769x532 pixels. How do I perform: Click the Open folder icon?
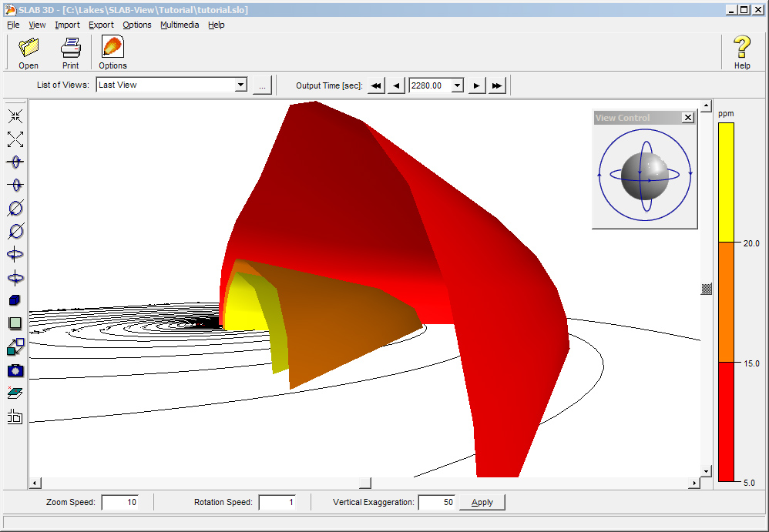29,48
